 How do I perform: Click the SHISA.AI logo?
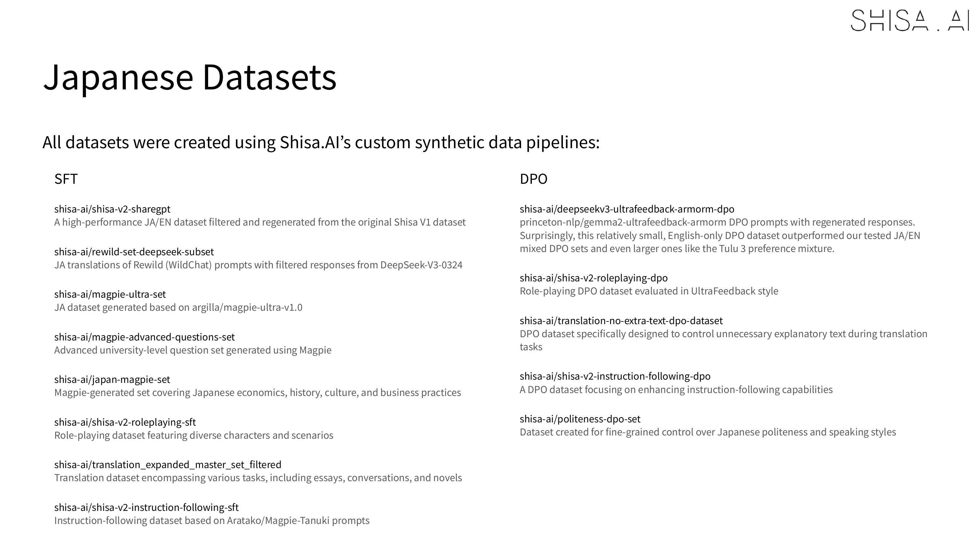pyautogui.click(x=909, y=20)
